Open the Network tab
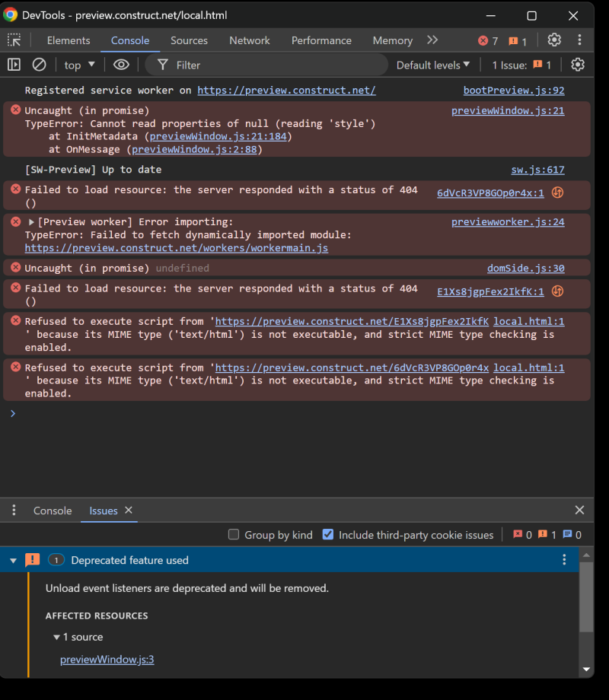This screenshot has width=609, height=700. point(250,40)
